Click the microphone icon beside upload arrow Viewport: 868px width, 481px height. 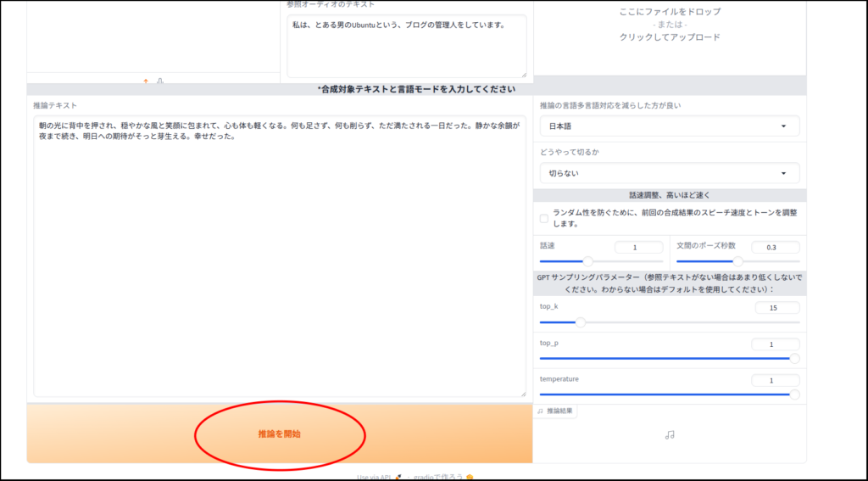pyautogui.click(x=160, y=81)
